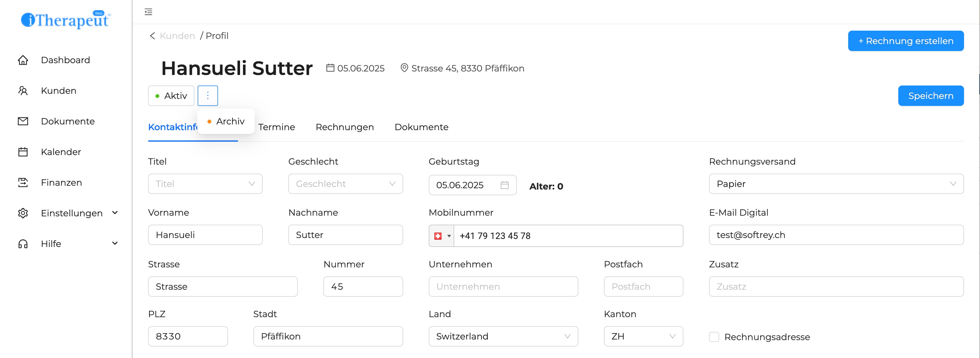Open the Geburtstag date picker calendar icon
The height and width of the screenshot is (358, 980).
point(504,185)
